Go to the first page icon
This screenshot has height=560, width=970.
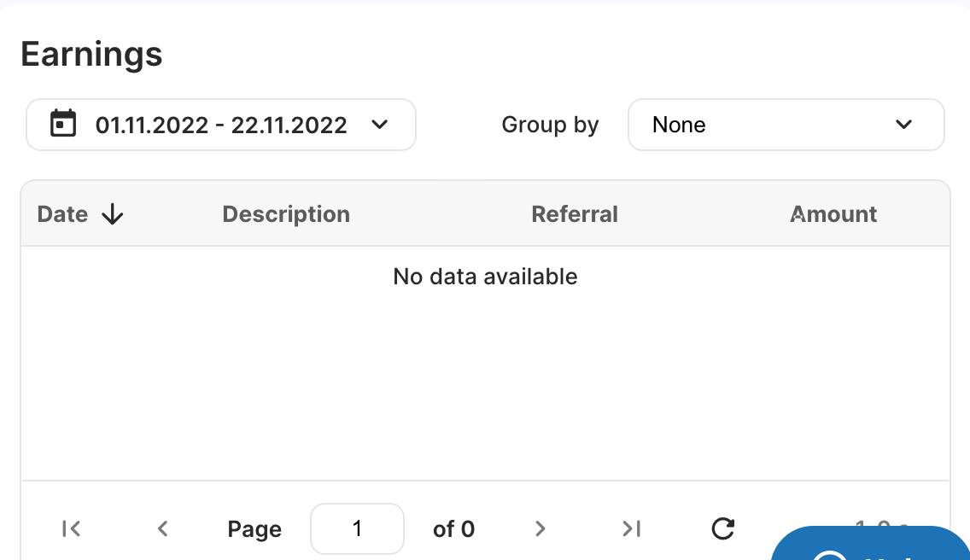[71, 528]
